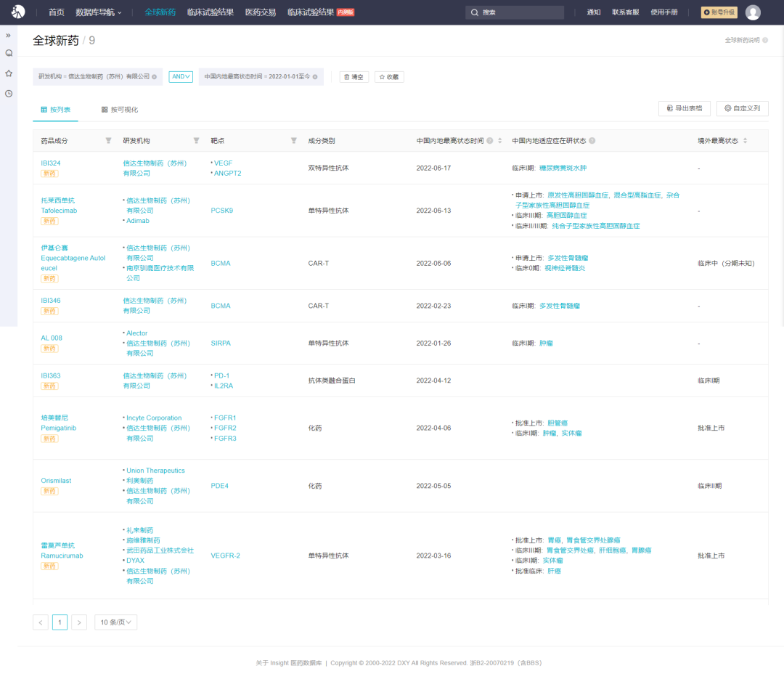The image size is (784, 679).
Task: Click the 胆管癌 indication link
Action: pos(558,423)
